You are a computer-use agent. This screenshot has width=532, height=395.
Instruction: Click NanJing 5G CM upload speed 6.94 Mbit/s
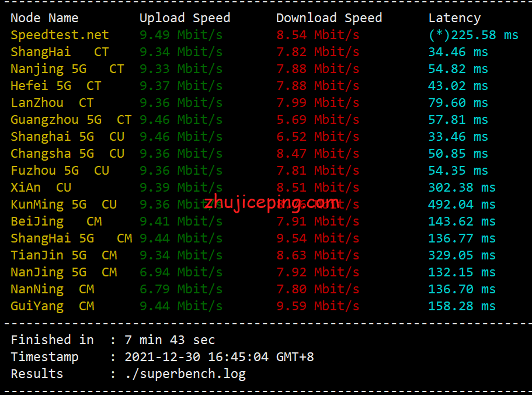tap(181, 272)
